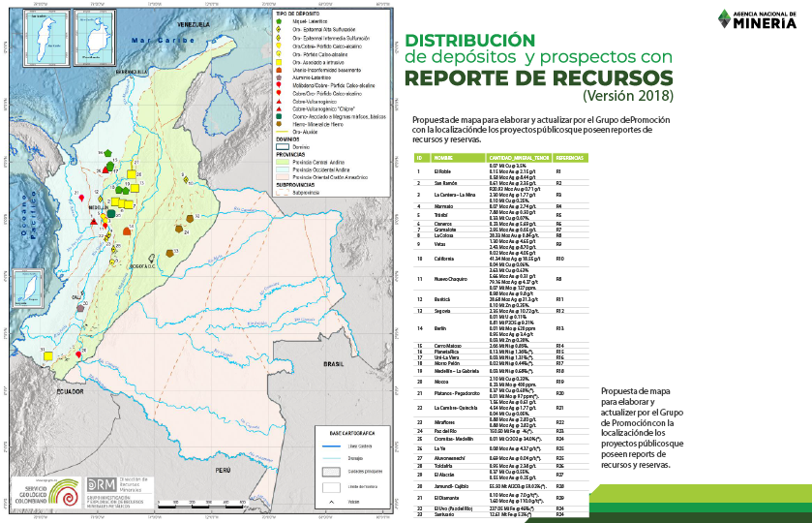Image resolution: width=812 pixels, height=523 pixels.
Task: Click the Dominio outline box in legend
Action: pyautogui.click(x=282, y=147)
